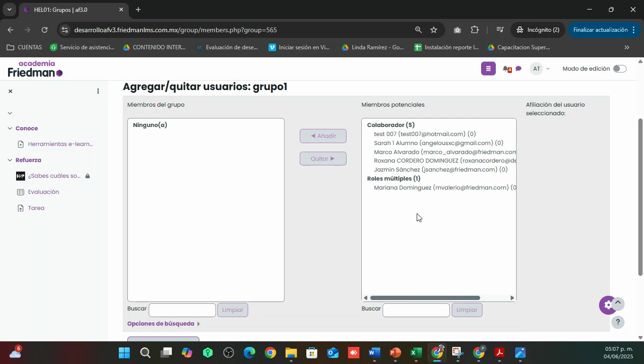This screenshot has width=644, height=364.
Task: Open Word from the taskbar
Action: coord(374,353)
